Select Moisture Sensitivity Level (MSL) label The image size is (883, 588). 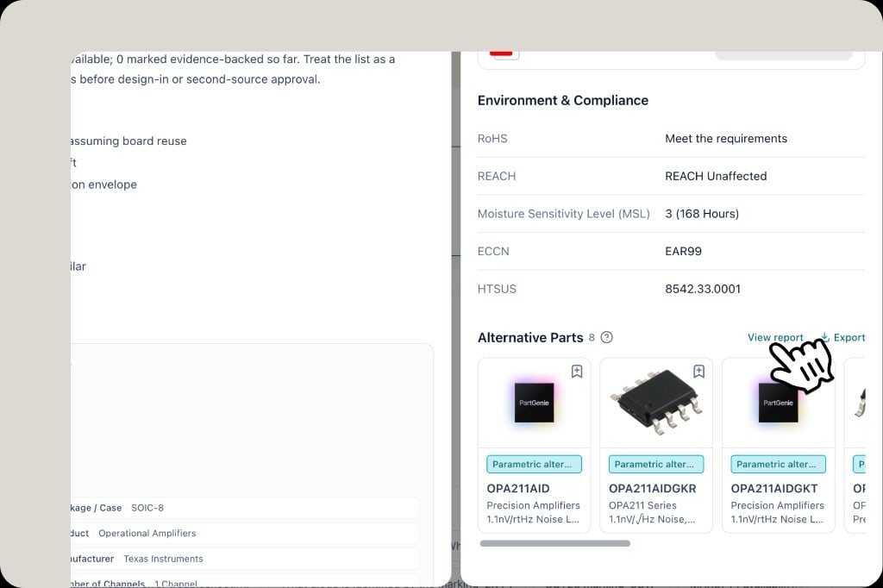tap(563, 214)
